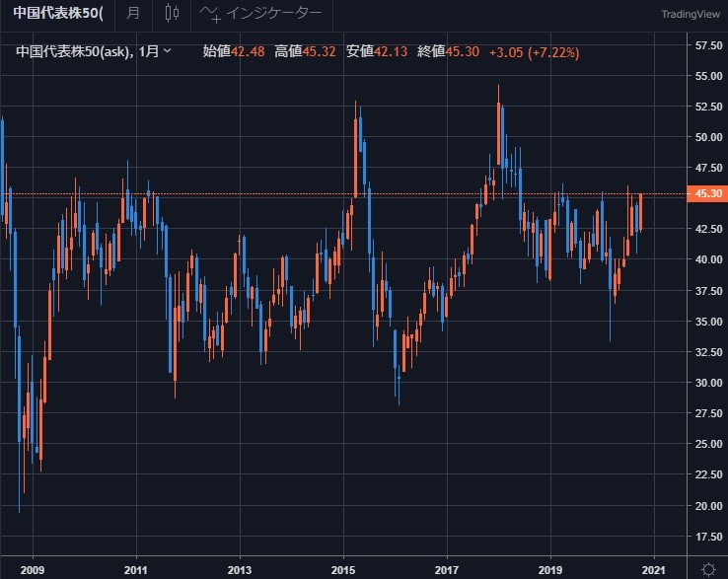Viewport: 728px width, 579px height.
Task: Click the 高値45.32 high value
Action: click(305, 51)
